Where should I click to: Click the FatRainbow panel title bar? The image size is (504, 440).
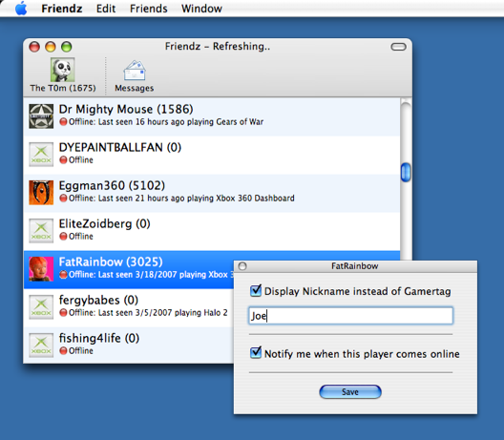355,266
